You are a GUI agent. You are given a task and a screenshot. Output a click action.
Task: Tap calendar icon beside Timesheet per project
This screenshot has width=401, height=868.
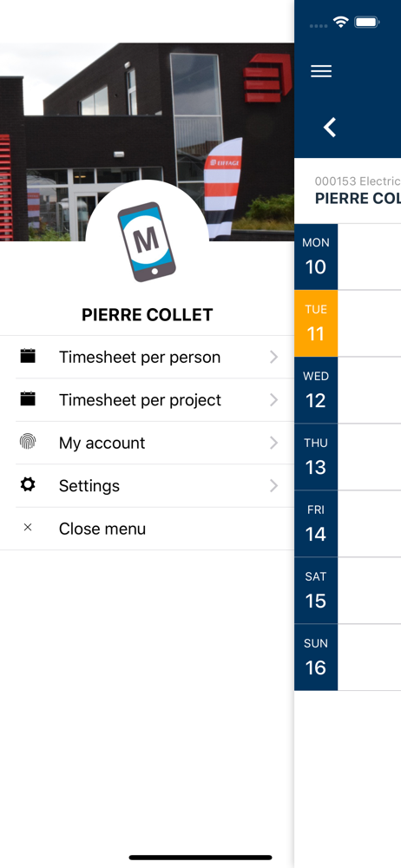pyautogui.click(x=28, y=398)
